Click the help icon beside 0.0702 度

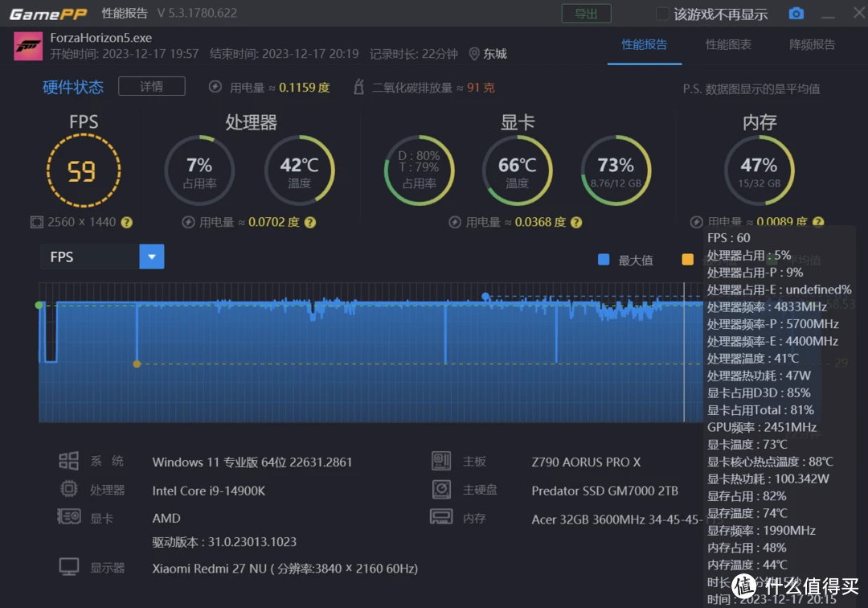click(x=310, y=223)
